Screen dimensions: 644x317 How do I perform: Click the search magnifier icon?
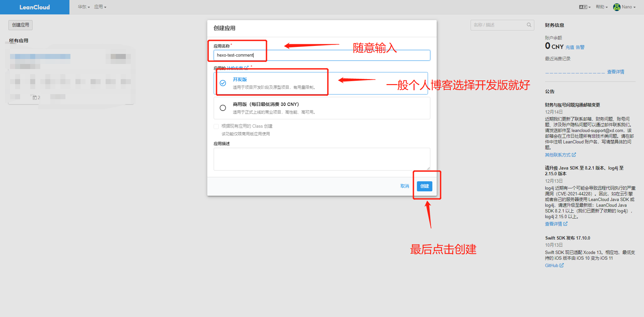529,25
